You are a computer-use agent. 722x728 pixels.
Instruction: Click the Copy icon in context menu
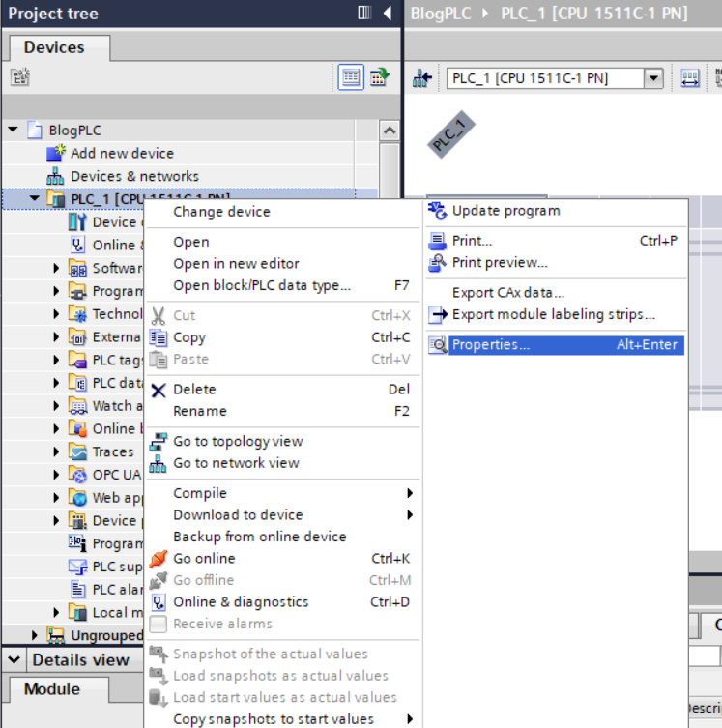coord(159,337)
